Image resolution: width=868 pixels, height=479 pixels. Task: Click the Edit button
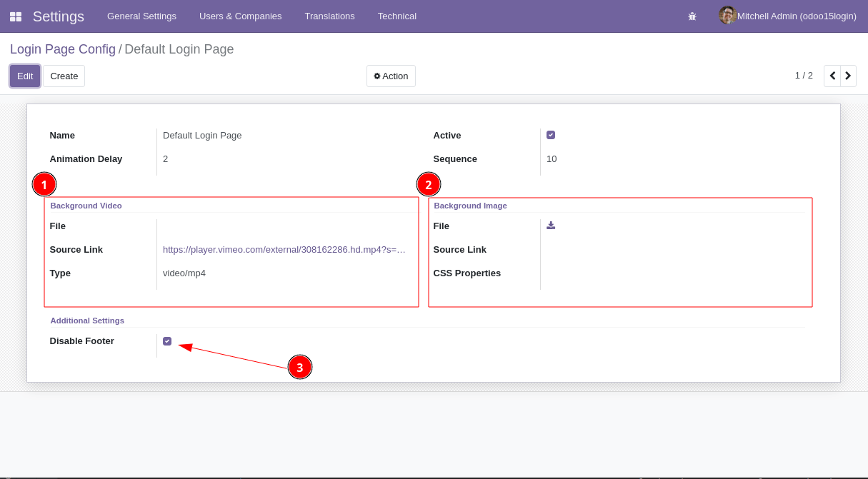pyautogui.click(x=24, y=76)
